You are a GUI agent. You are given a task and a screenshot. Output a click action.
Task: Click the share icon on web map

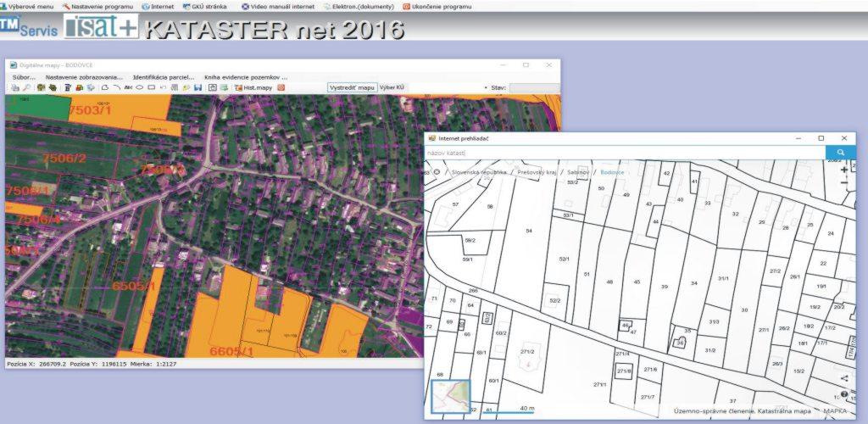click(x=843, y=378)
